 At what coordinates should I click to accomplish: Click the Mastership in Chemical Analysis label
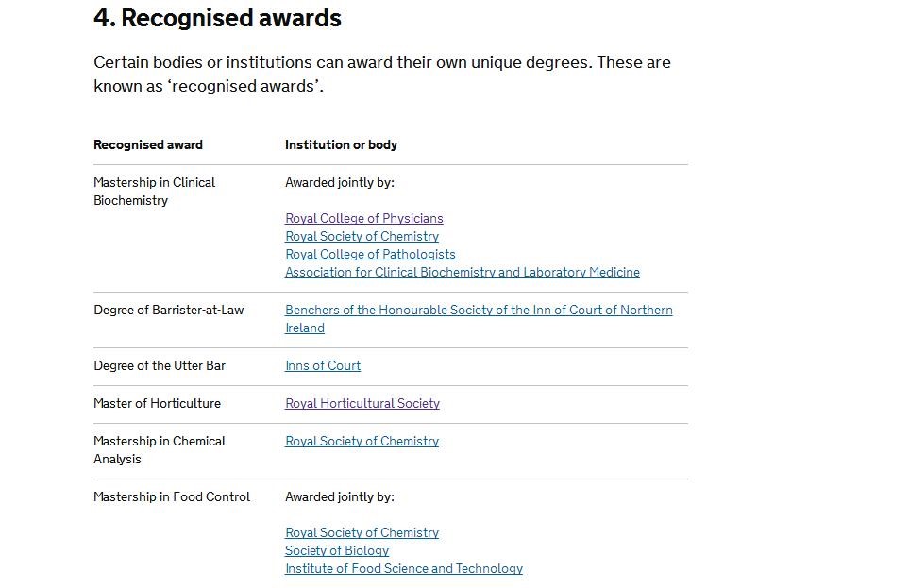159,449
